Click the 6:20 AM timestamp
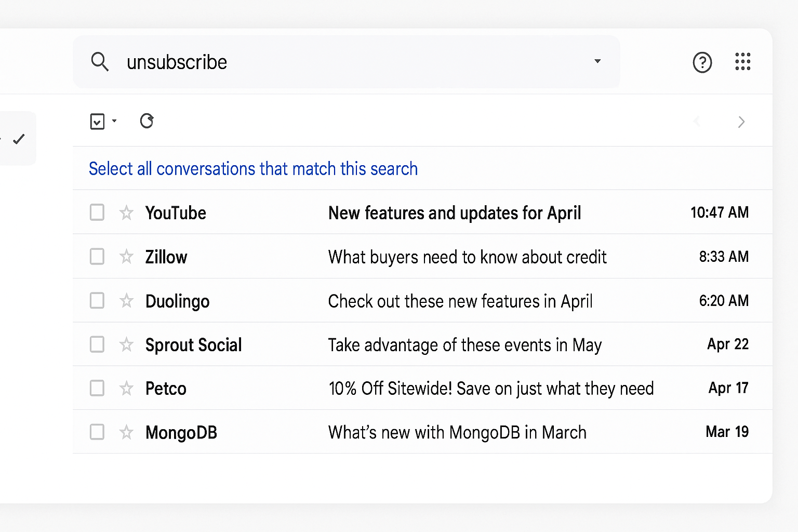Viewport: 798px width, 532px height. tap(724, 301)
